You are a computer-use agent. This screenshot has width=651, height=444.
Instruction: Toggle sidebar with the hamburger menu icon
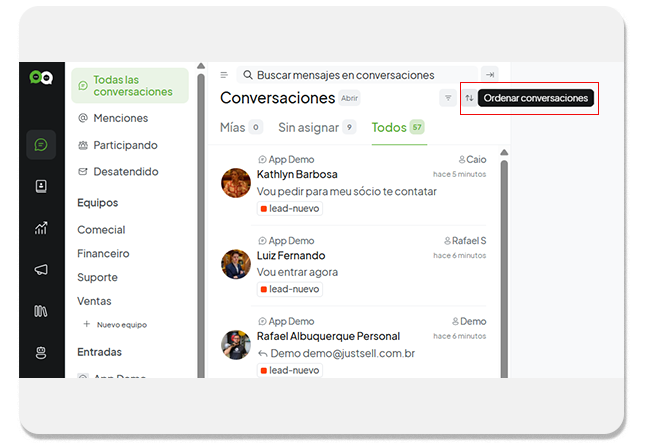pyautogui.click(x=224, y=75)
